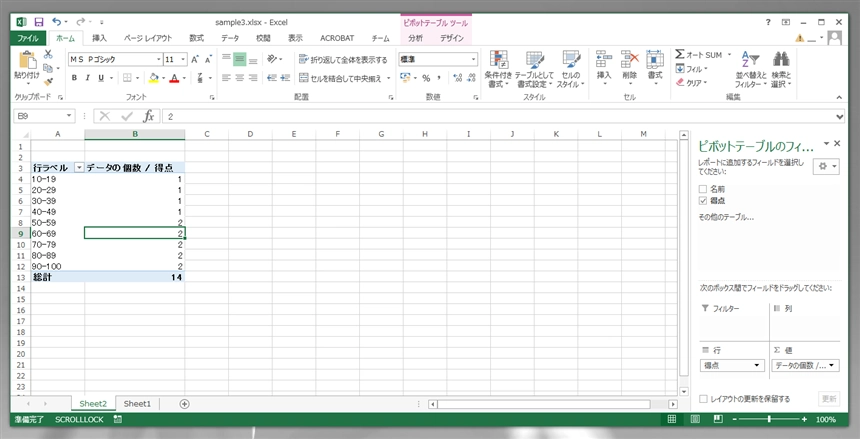Screen dimensions: 860x439
Task: Add a new sheet with plus icon
Action: tap(185, 404)
